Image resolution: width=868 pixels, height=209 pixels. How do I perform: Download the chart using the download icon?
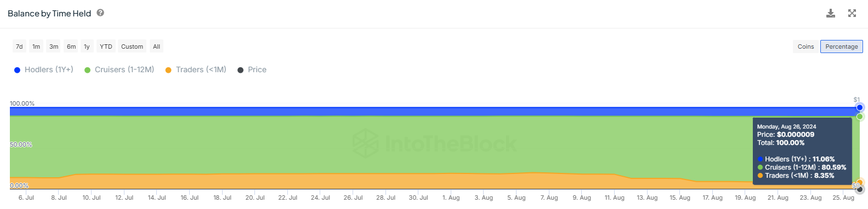831,13
